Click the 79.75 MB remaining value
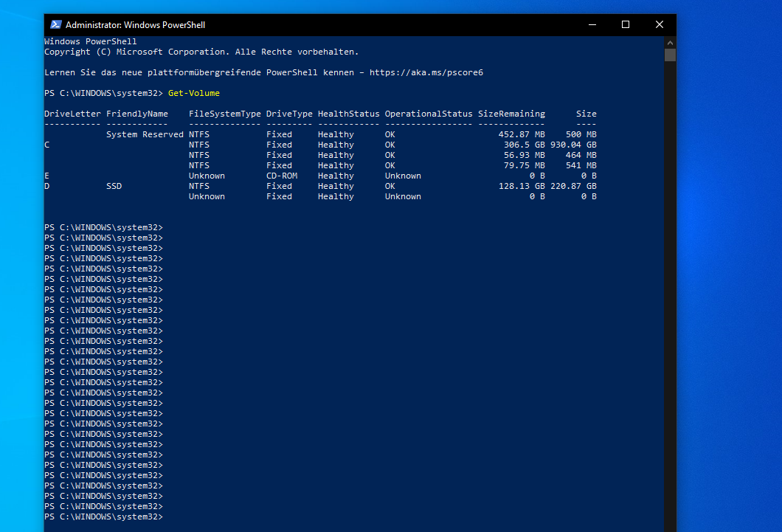This screenshot has height=532, width=782. [524, 165]
